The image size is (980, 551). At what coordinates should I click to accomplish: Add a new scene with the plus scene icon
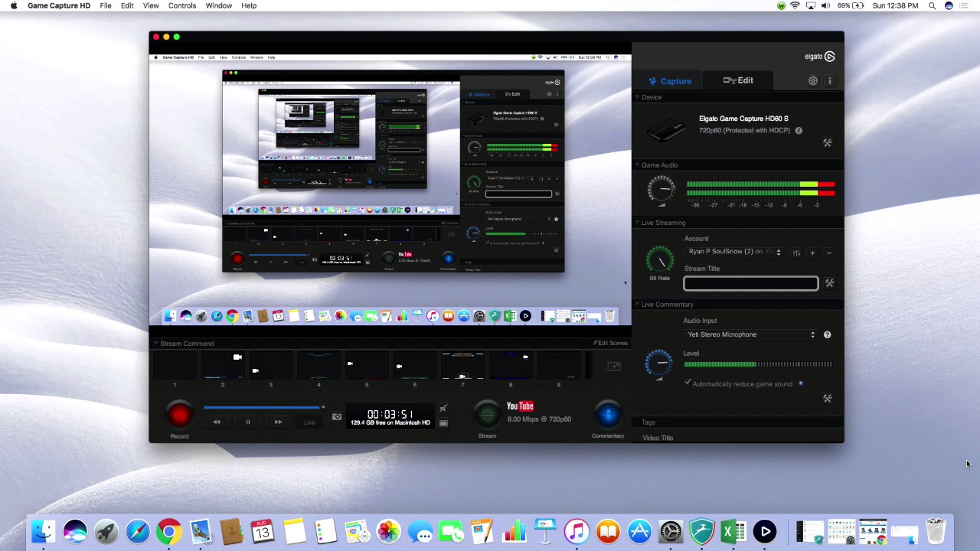pos(614,367)
